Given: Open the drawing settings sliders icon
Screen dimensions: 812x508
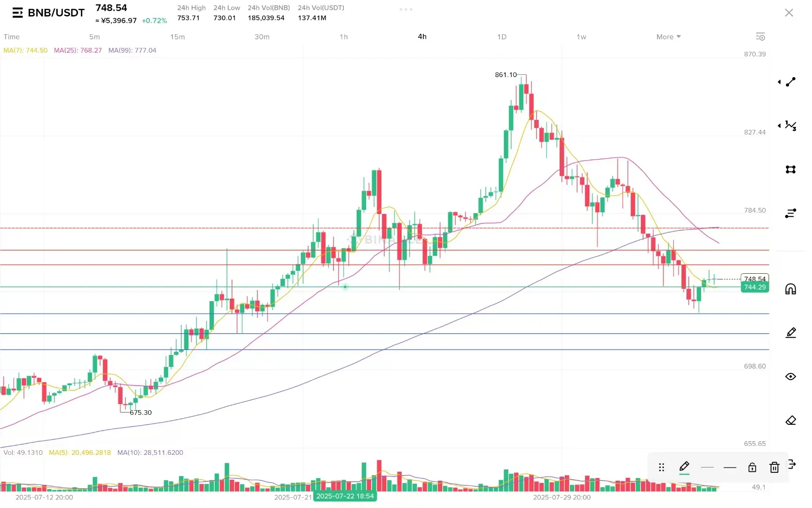Looking at the screenshot, I should [791, 214].
